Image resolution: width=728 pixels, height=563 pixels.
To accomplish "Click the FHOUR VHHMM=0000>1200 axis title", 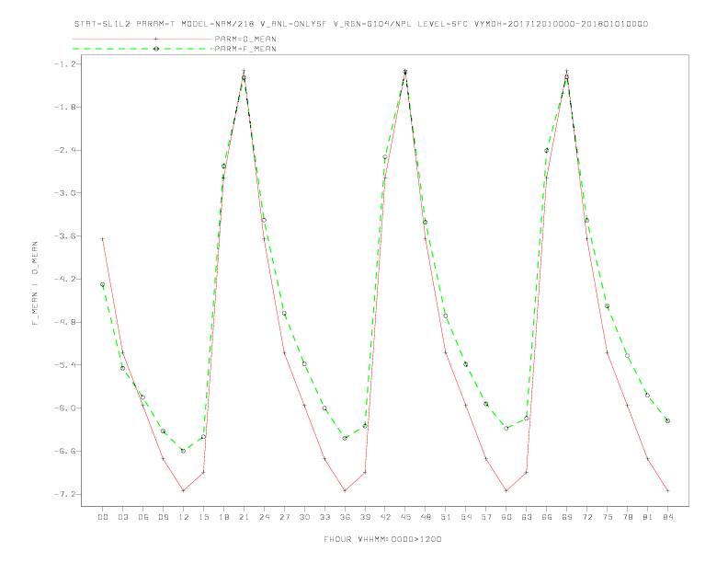I will (382, 539).
